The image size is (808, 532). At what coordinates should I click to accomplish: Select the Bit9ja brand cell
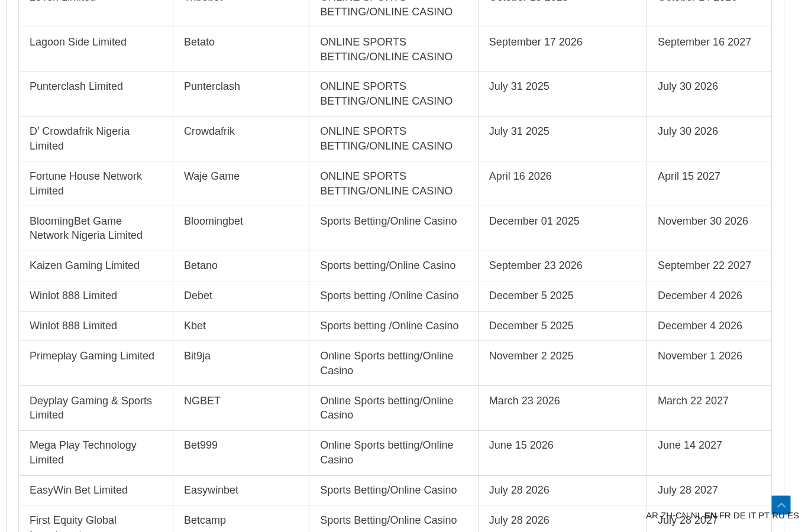coord(241,363)
